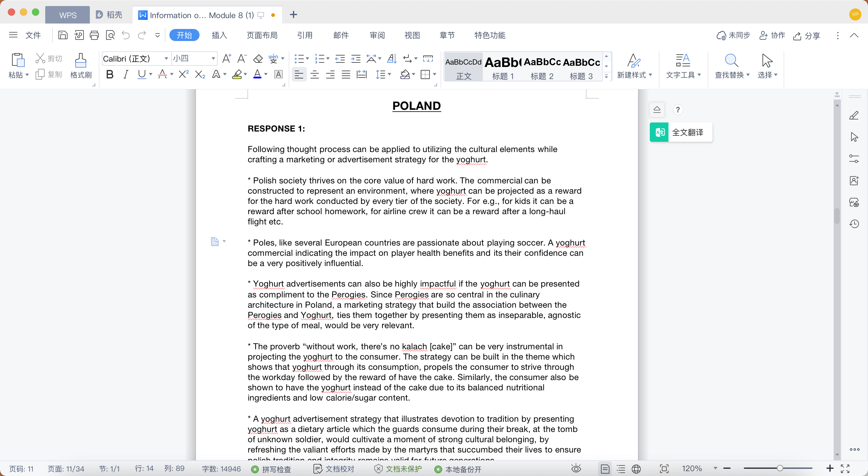The width and height of the screenshot is (868, 476).
Task: Click the vertical scrollbar thumb
Action: (837, 216)
